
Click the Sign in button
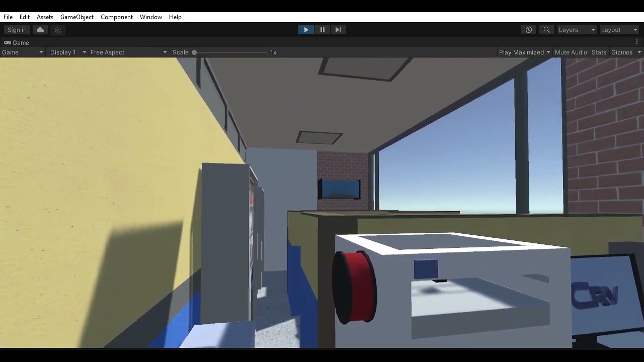17,30
